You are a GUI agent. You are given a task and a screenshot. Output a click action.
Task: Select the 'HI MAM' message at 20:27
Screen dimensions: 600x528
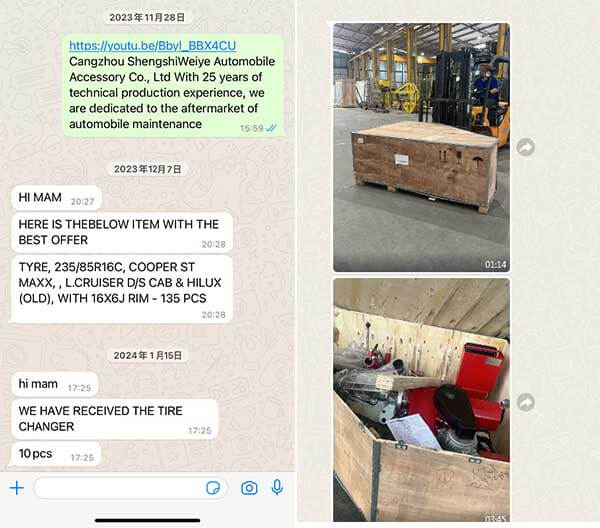tap(57, 198)
